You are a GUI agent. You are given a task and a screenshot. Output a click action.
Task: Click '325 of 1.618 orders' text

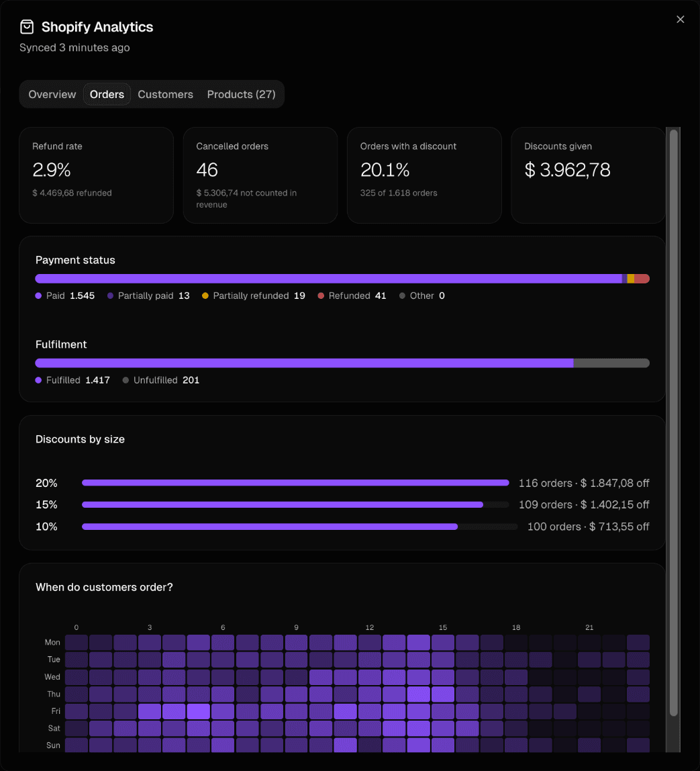(399, 193)
